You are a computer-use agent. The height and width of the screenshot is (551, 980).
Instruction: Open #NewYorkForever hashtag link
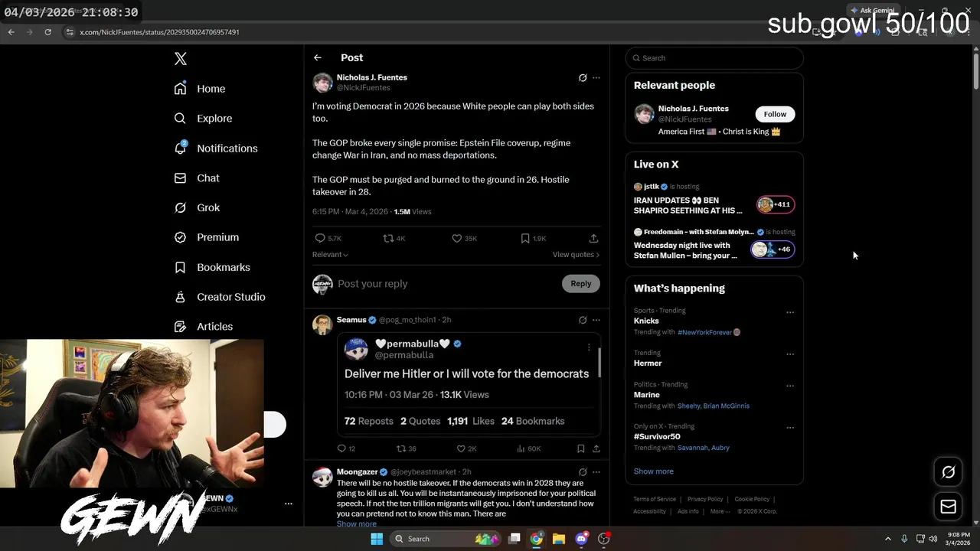click(x=705, y=332)
